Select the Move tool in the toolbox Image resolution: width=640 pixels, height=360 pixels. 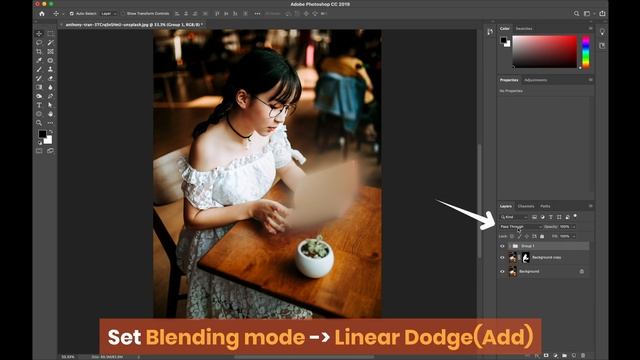click(39, 33)
